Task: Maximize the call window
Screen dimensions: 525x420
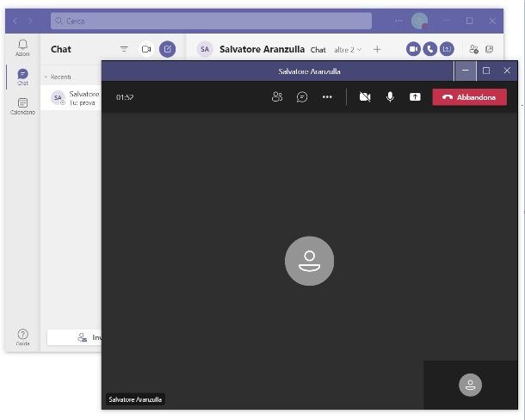Action: click(486, 71)
